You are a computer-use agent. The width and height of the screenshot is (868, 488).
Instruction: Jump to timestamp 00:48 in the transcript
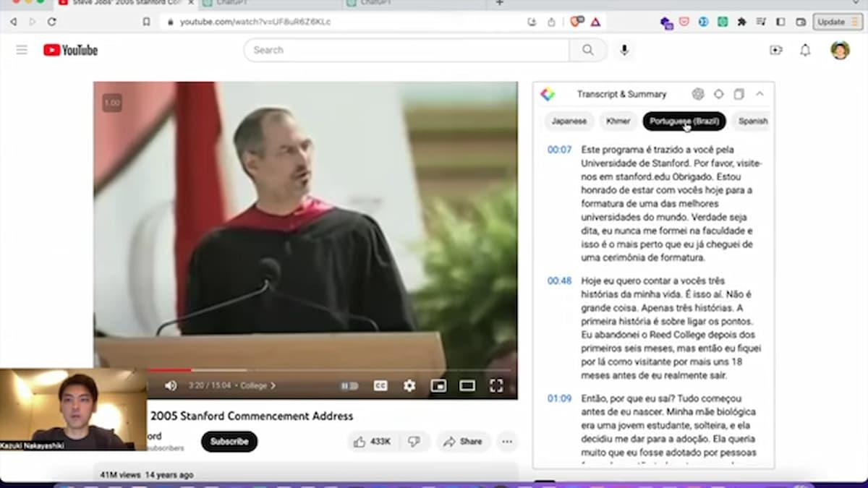click(558, 281)
